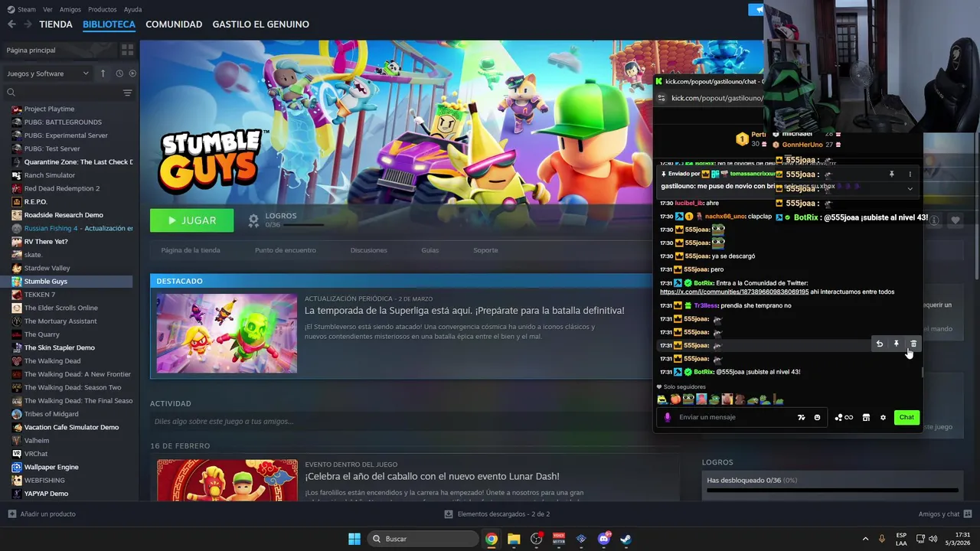Select Stardew Valley in library list

point(47,268)
